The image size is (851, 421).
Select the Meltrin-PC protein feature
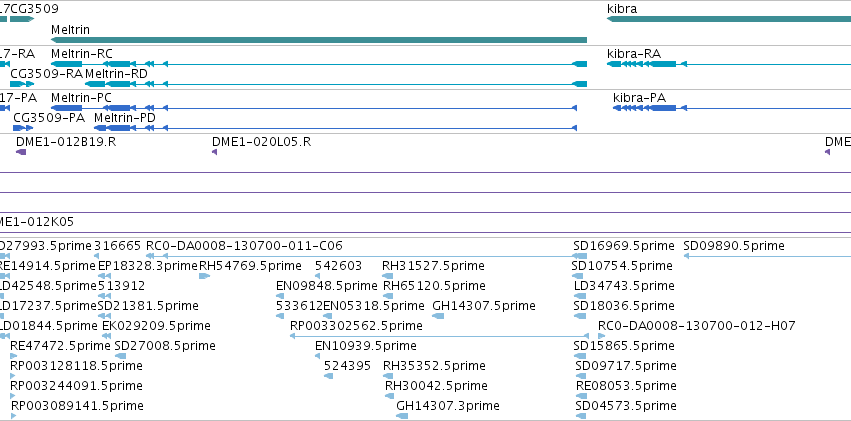coord(314,108)
